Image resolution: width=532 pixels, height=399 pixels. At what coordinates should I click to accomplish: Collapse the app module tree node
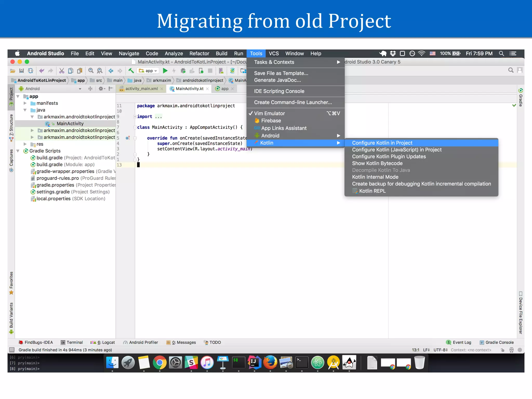[18, 96]
